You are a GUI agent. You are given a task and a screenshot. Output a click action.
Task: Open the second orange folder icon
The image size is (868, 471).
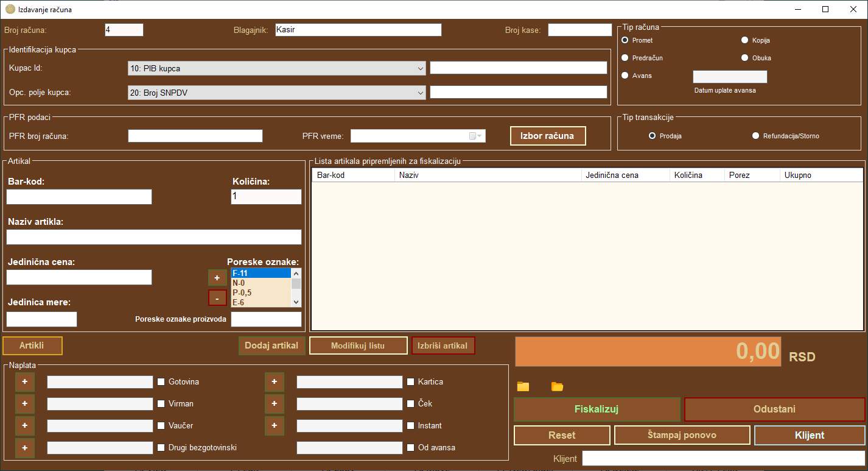tap(557, 386)
